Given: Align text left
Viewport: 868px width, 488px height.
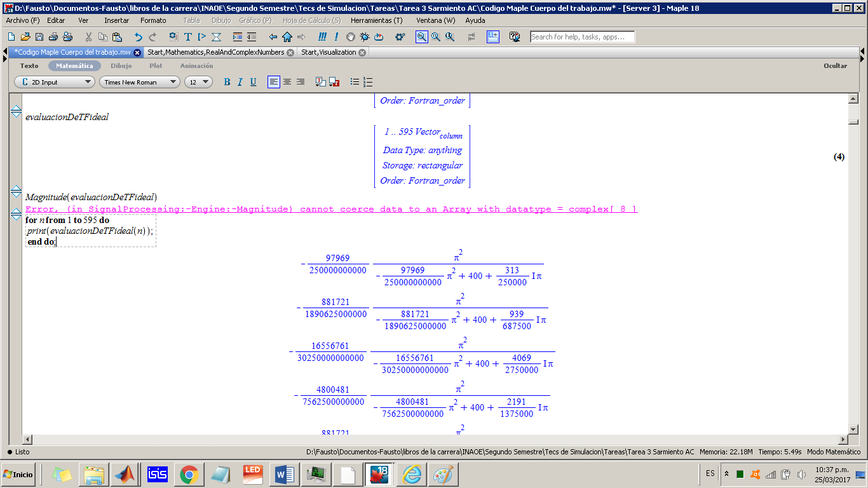Looking at the screenshot, I should (274, 82).
